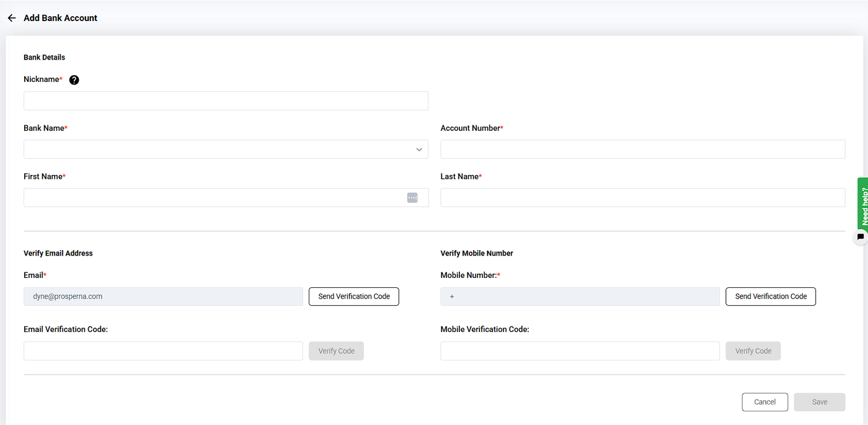
Task: Cancel adding the bank account
Action: (764, 402)
